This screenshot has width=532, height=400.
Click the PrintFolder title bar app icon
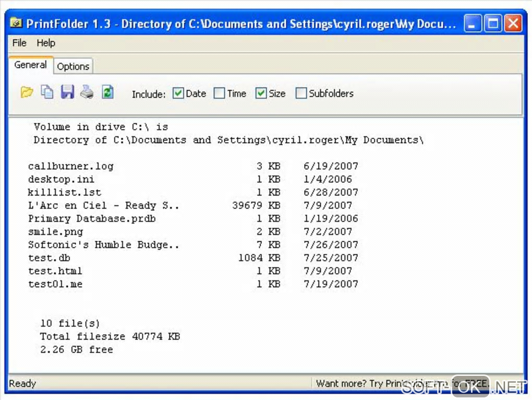click(16, 23)
